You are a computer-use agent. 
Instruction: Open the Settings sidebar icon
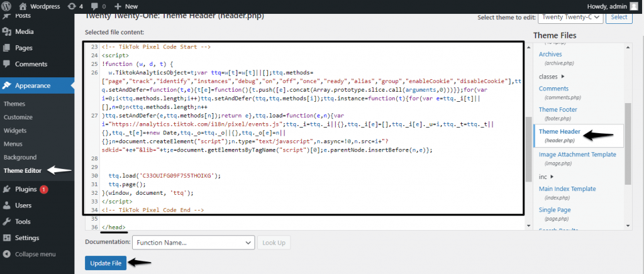pyautogui.click(x=7, y=238)
